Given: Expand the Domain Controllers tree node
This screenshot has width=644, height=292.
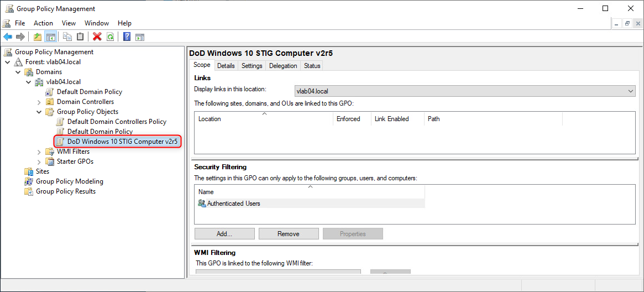Looking at the screenshot, I should [39, 102].
